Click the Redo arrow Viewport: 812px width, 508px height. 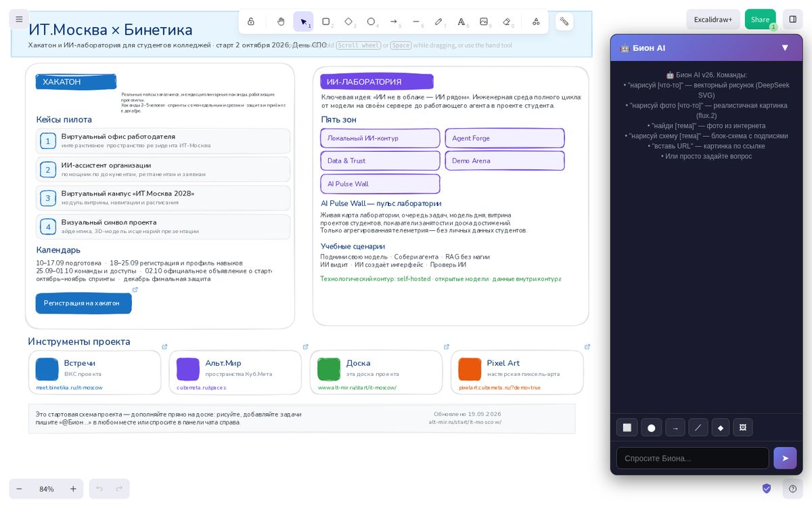(x=119, y=489)
